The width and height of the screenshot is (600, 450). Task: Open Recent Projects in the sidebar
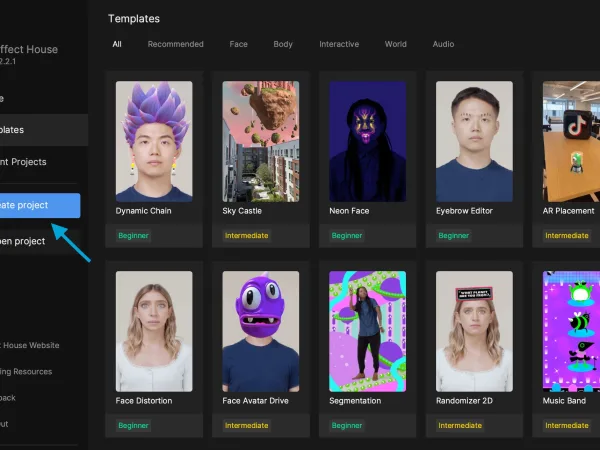[x=23, y=162]
